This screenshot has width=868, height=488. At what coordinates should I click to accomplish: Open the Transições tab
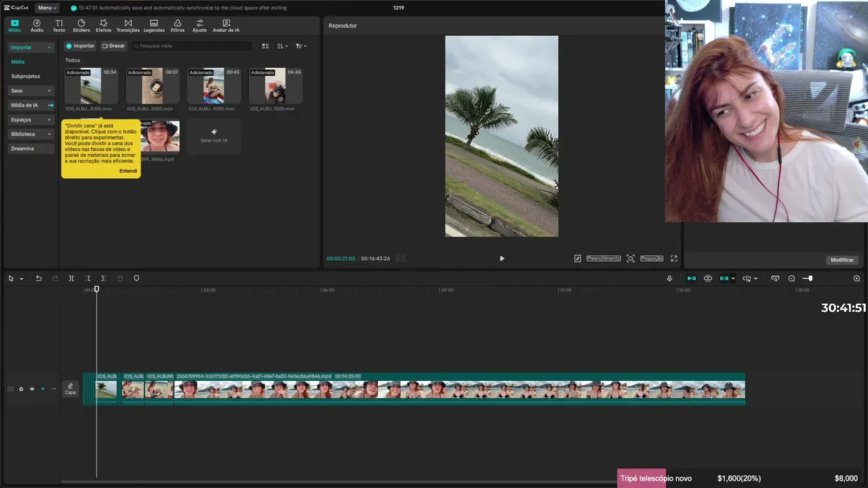128,26
